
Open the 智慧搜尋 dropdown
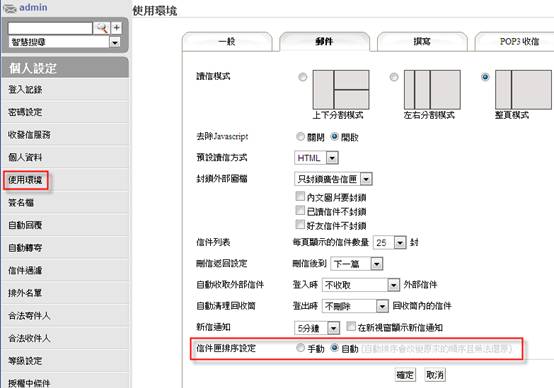(64, 42)
